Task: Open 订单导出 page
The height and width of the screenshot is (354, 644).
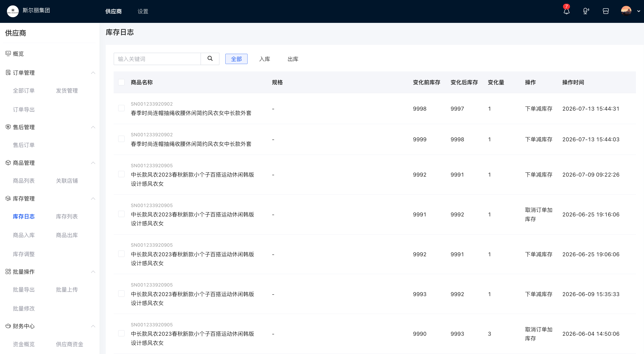Action: tap(24, 110)
